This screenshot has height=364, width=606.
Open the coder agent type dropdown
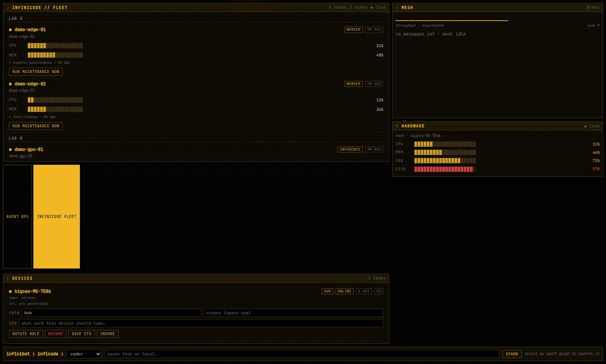(84, 354)
